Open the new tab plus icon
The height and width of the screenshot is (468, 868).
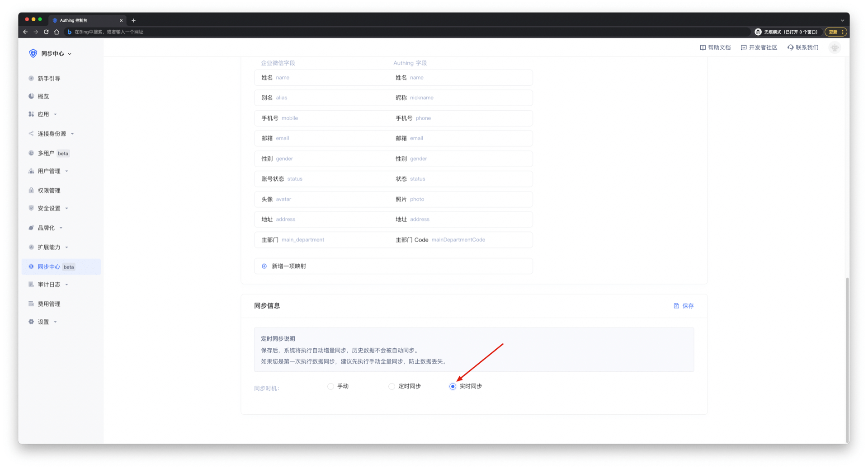tap(133, 20)
